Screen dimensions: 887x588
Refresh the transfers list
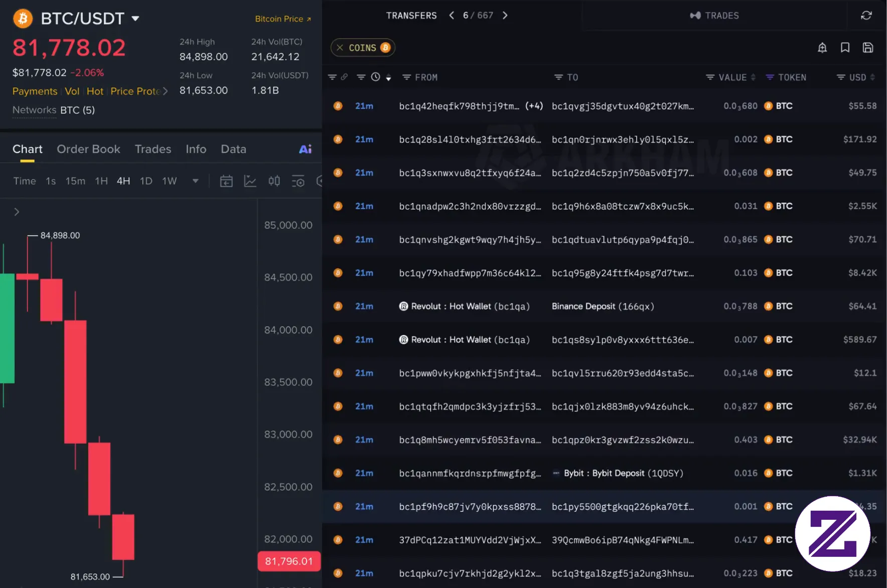[x=866, y=16]
